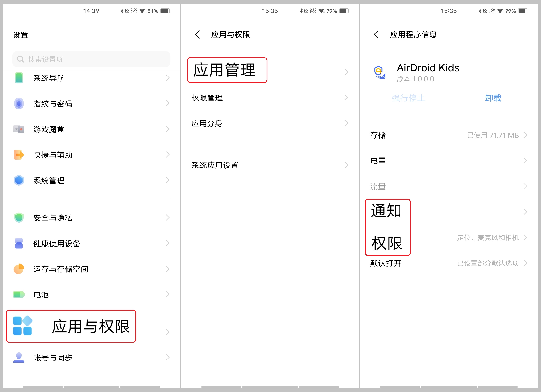
Task: Tap the 健康使用设备 hourglass icon
Action: pos(19,243)
